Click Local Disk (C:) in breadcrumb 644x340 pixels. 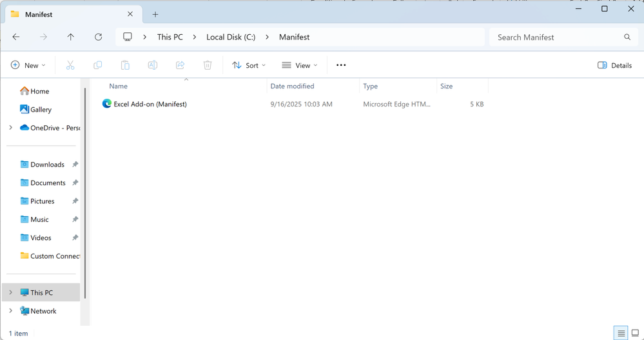(x=231, y=37)
